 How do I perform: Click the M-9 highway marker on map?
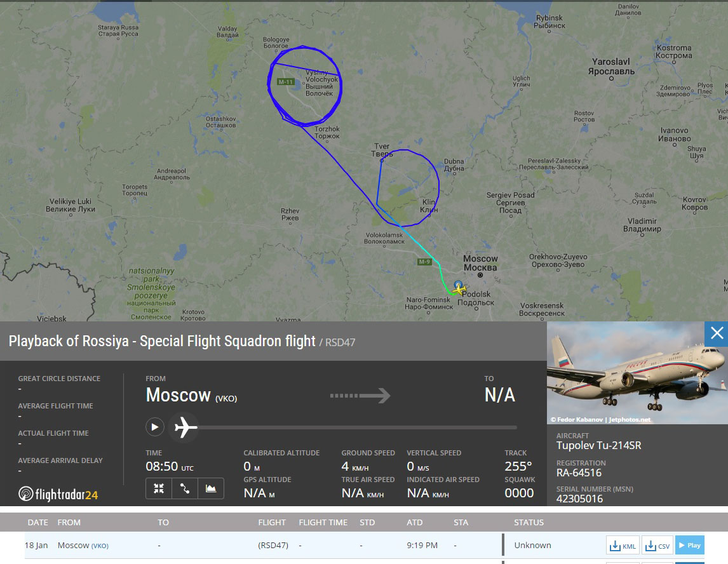[x=424, y=262]
